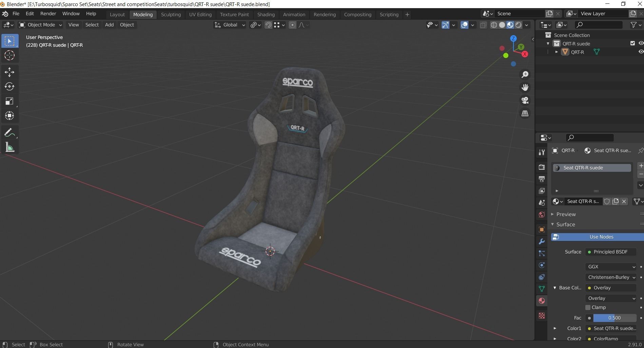Open the Render menu

48,14
